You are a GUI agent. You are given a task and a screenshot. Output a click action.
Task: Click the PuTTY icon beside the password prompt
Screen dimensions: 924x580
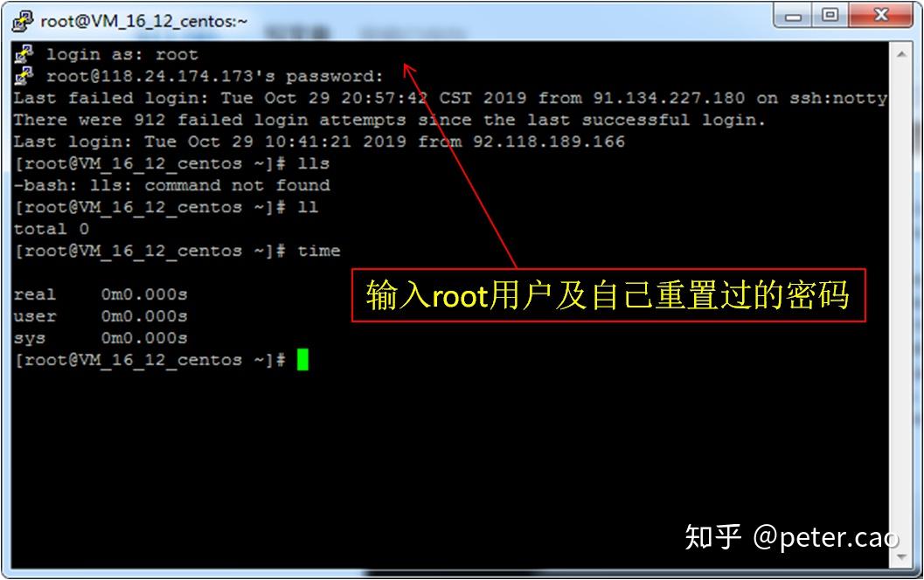click(x=24, y=75)
